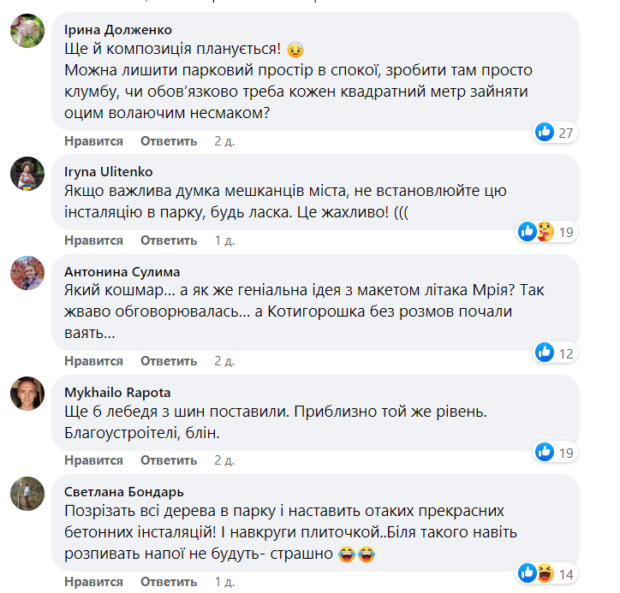The width and height of the screenshot is (620, 593).
Task: Click Светлана Бондарь's avatar image
Action: pos(27,494)
